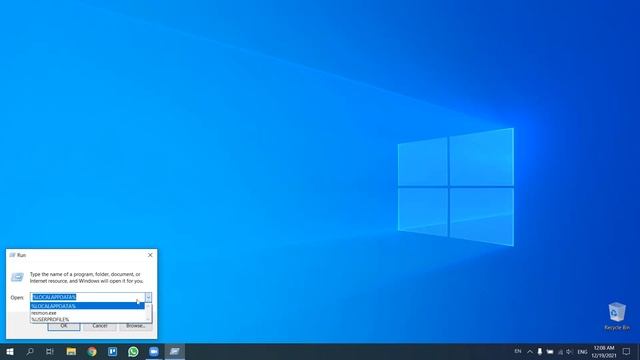This screenshot has width=640, height=360.
Task: Open the Windows Start menu
Action: tap(10, 351)
